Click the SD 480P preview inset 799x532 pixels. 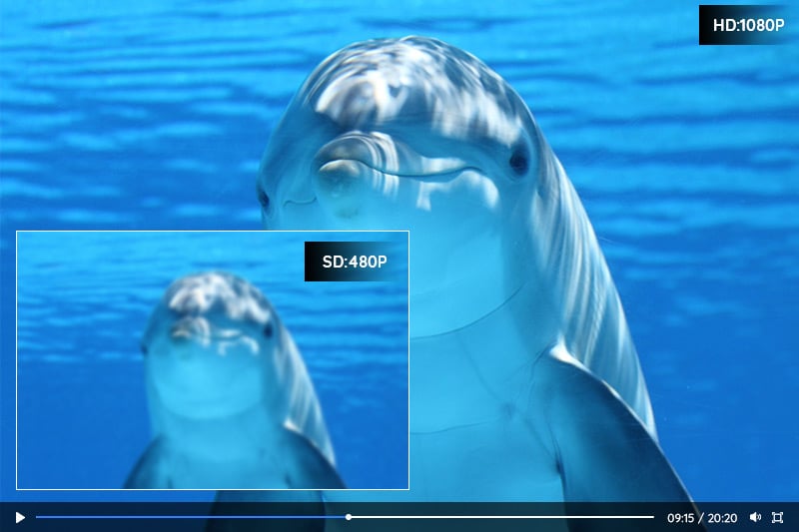coord(213,360)
